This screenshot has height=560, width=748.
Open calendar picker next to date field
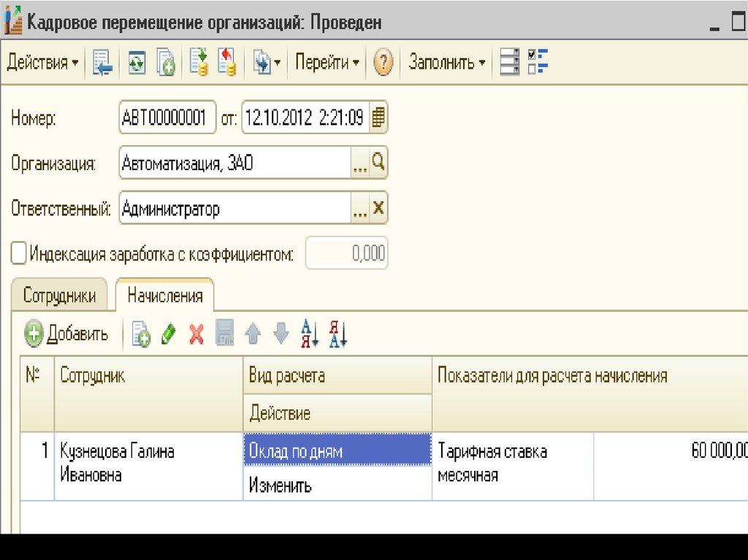(378, 118)
